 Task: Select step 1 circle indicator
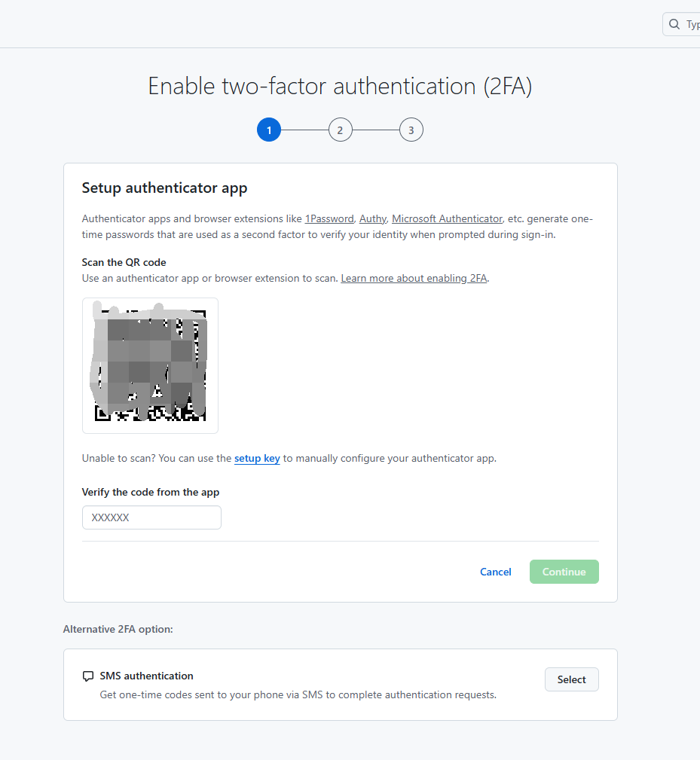tap(269, 130)
